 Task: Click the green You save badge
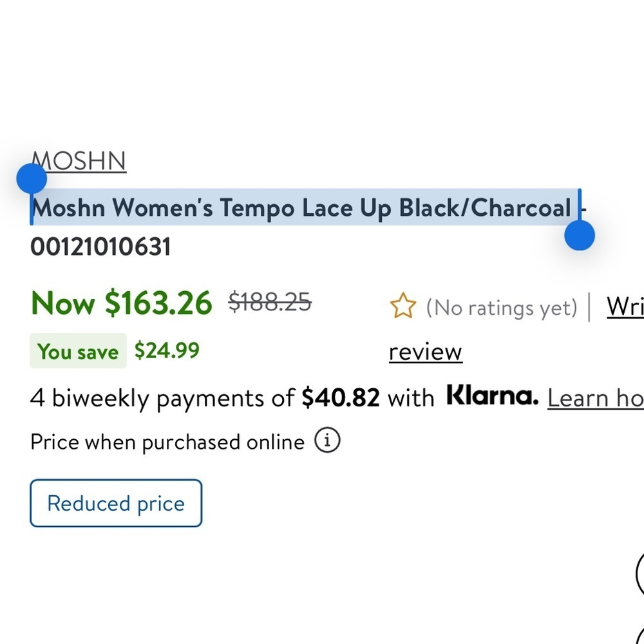tap(78, 351)
